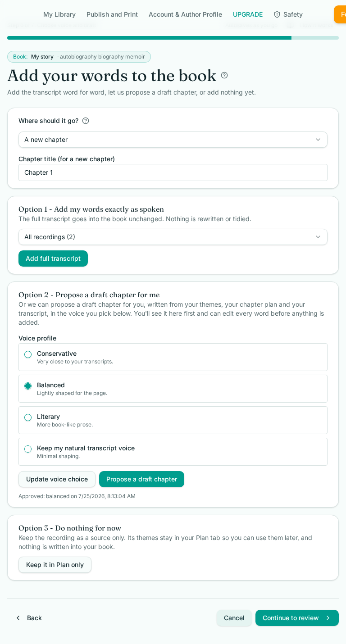Click Add full transcript button
Viewport: 346px width, 644px height.
tap(53, 259)
